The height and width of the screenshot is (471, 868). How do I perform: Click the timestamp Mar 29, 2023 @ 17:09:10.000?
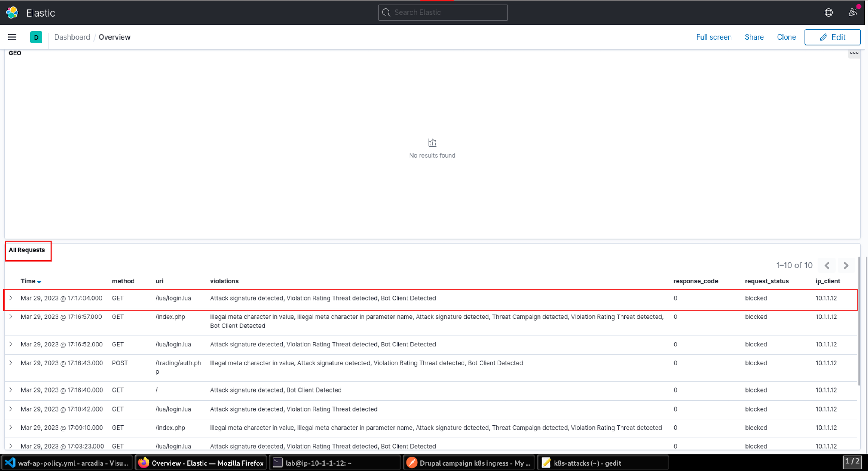pyautogui.click(x=62, y=428)
